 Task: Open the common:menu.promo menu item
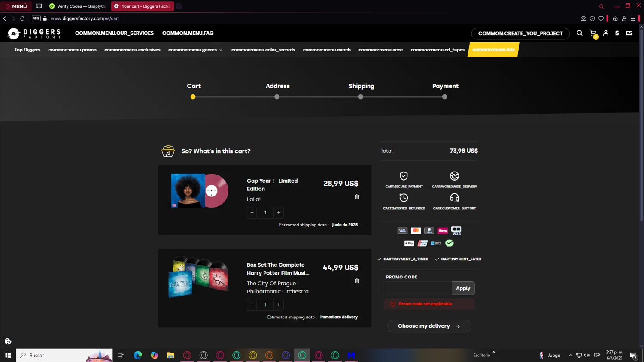(x=72, y=50)
